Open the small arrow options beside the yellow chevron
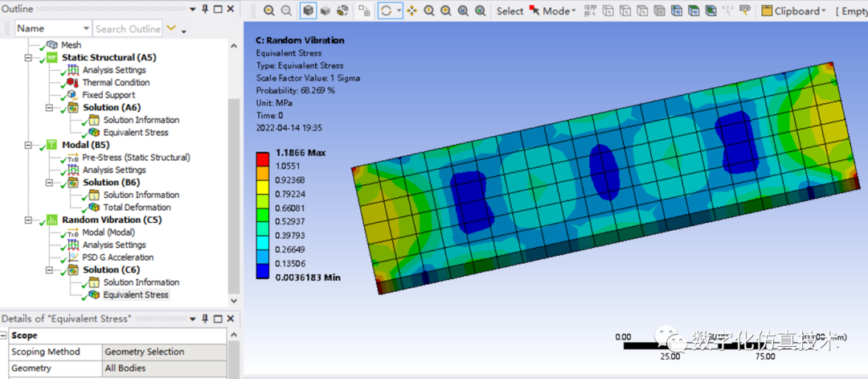 184,31
